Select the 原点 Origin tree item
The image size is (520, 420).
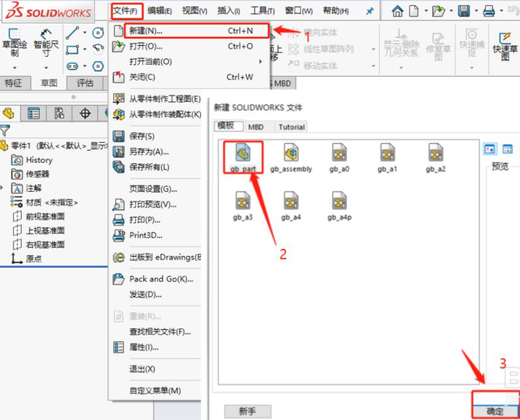(27, 259)
